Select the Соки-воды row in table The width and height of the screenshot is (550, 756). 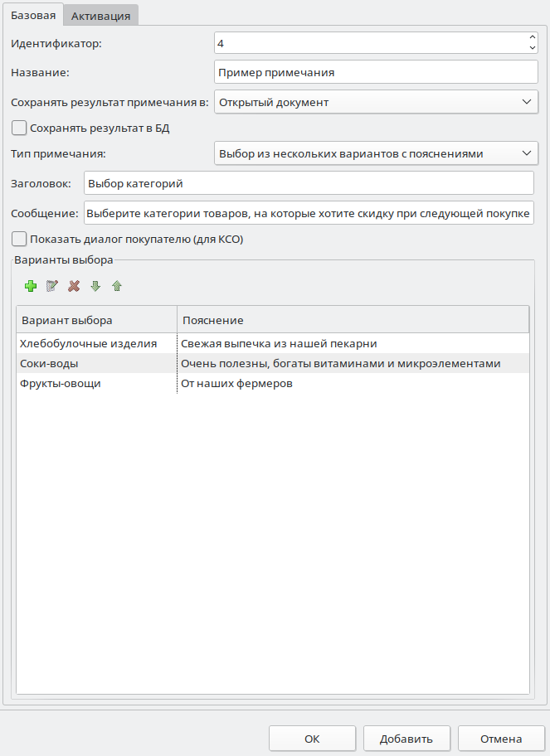coord(96,364)
